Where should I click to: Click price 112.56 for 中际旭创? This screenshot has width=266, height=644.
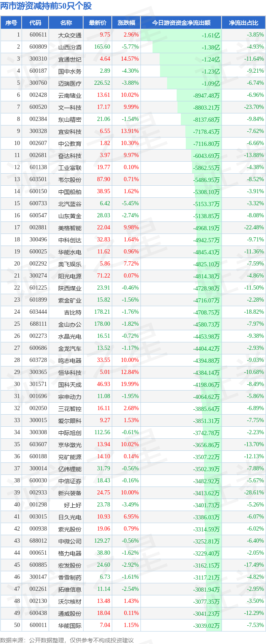[102, 432]
